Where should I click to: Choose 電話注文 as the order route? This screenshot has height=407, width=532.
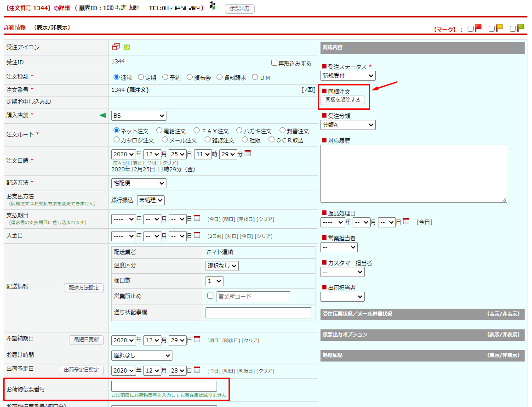(x=159, y=131)
